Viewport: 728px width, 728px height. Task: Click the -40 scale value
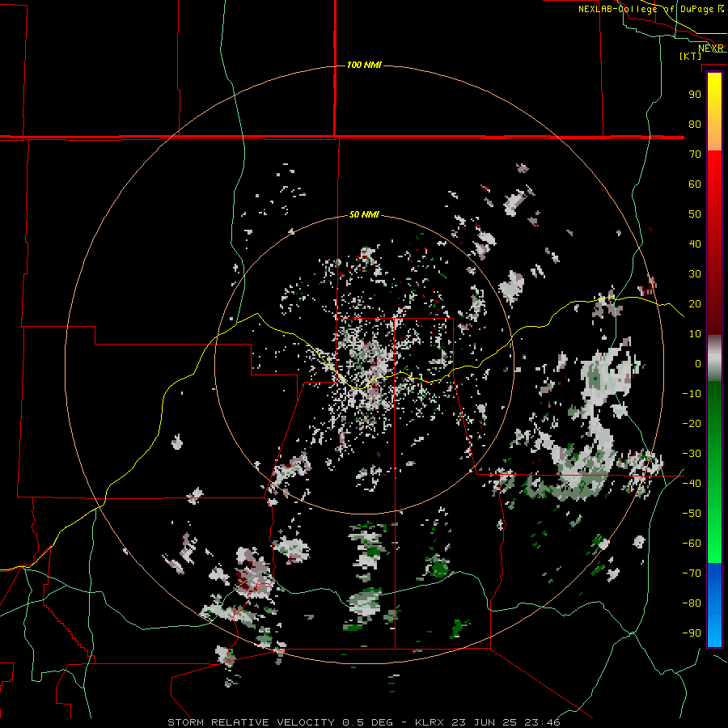(x=692, y=484)
